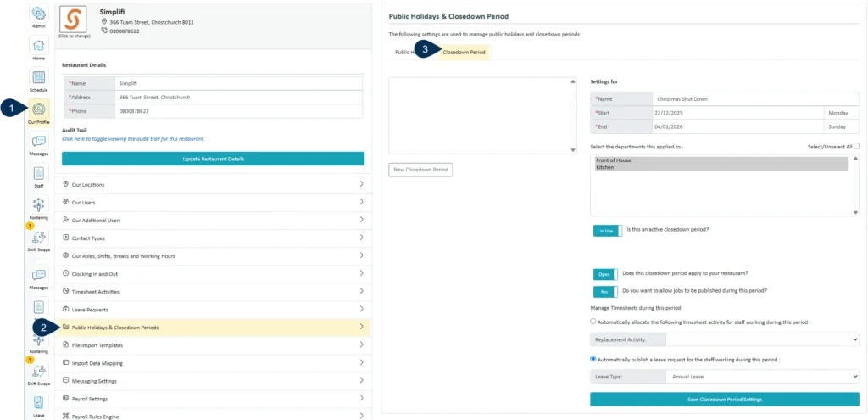Click the Messaging Settings chat icon
The image size is (868, 420).
(x=66, y=381)
